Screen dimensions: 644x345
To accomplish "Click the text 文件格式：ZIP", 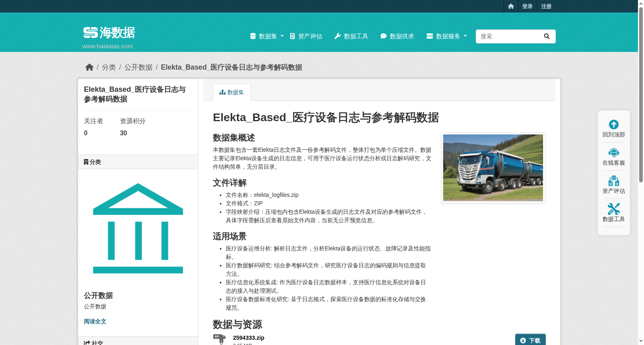I will tap(244, 203).
